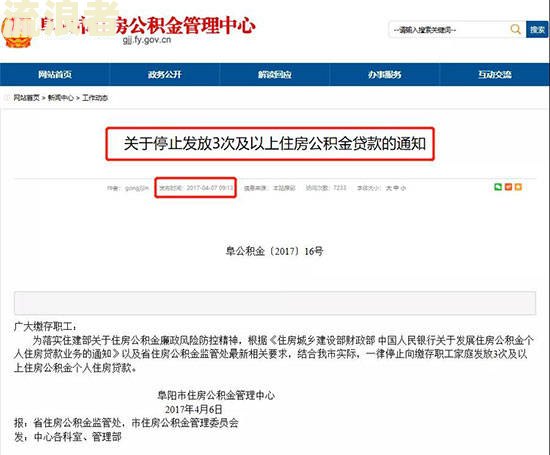Viewport: 550px width, 455px height.
Task: Click the green WeChat share icon
Action: tap(498, 187)
